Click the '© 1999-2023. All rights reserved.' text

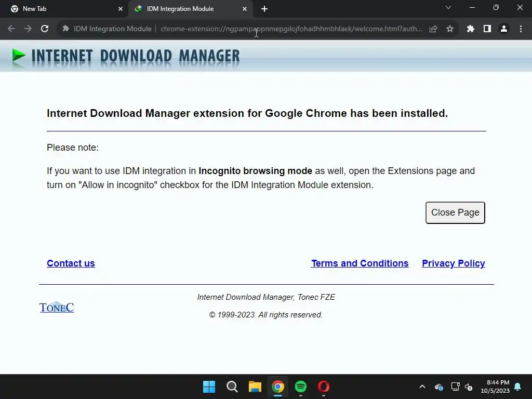[265, 315]
